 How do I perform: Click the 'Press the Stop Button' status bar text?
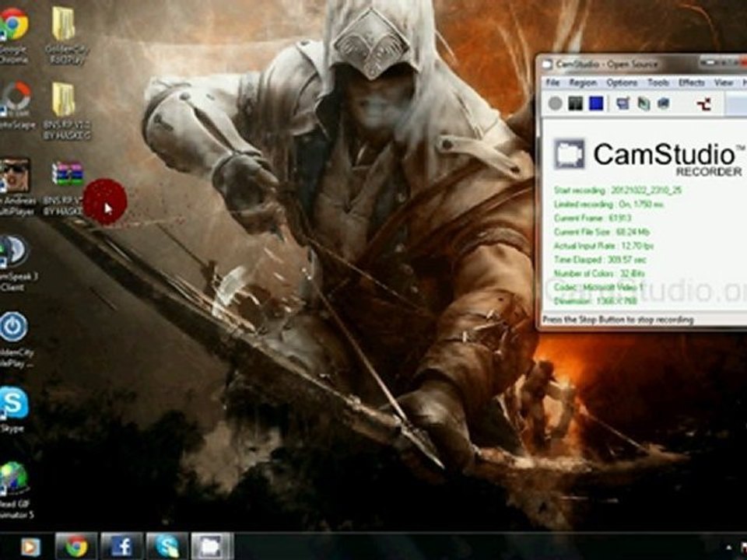(618, 320)
